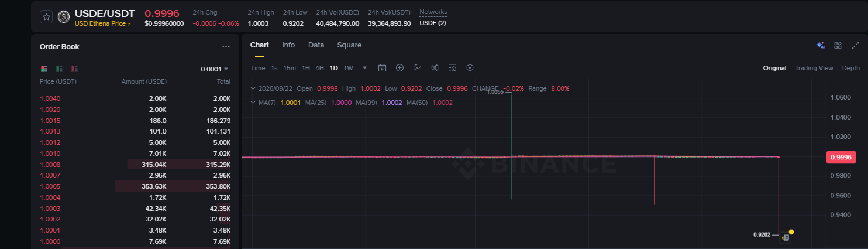The height and width of the screenshot is (249, 868).
Task: Click the sell order at price 1.0020
Action: pyautogui.click(x=135, y=110)
